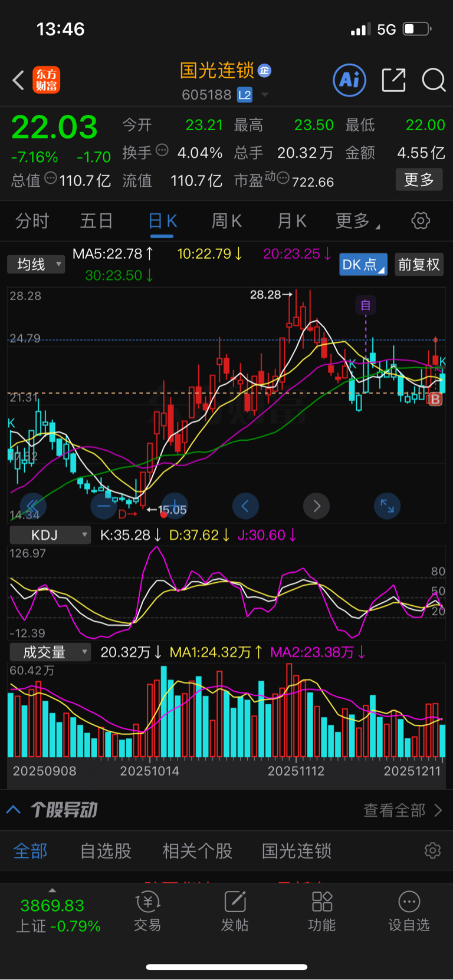This screenshot has height=980, width=453.
Task: Select the 日K tab
Action: [x=162, y=222]
